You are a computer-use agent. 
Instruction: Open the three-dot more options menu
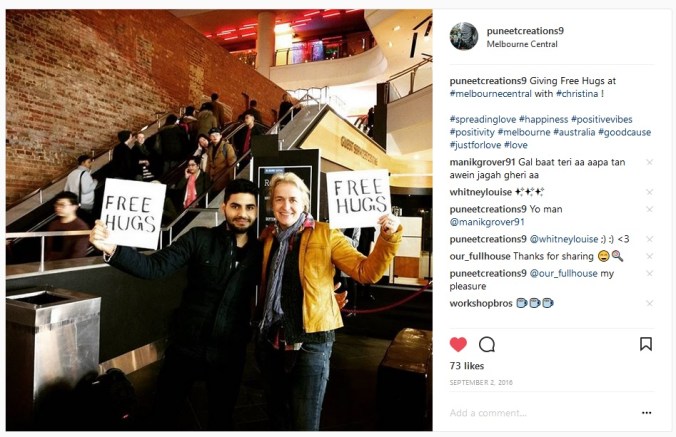646,413
